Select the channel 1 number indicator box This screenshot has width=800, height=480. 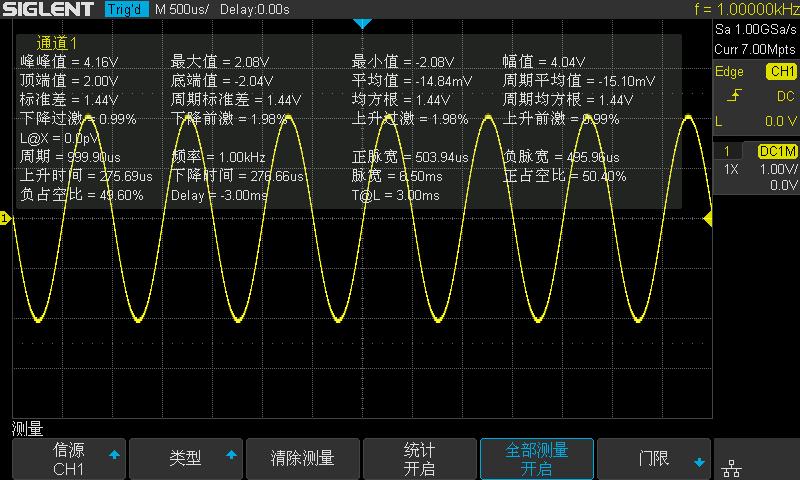pyautogui.click(x=726, y=151)
